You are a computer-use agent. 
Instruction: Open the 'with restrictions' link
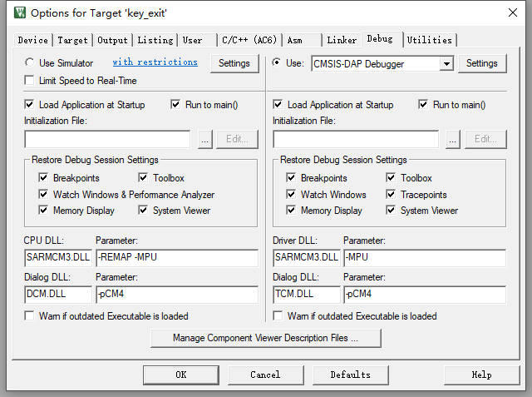[x=155, y=62]
